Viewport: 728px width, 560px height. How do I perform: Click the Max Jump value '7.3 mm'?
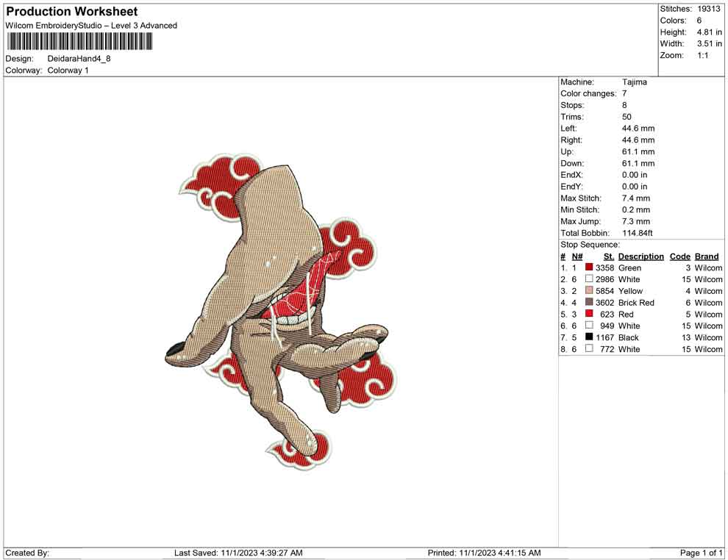click(x=636, y=221)
